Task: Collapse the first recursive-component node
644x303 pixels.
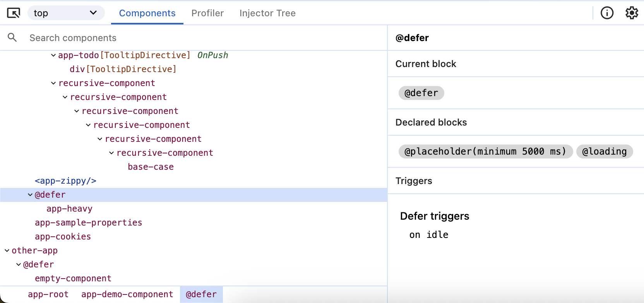Action: (x=53, y=83)
